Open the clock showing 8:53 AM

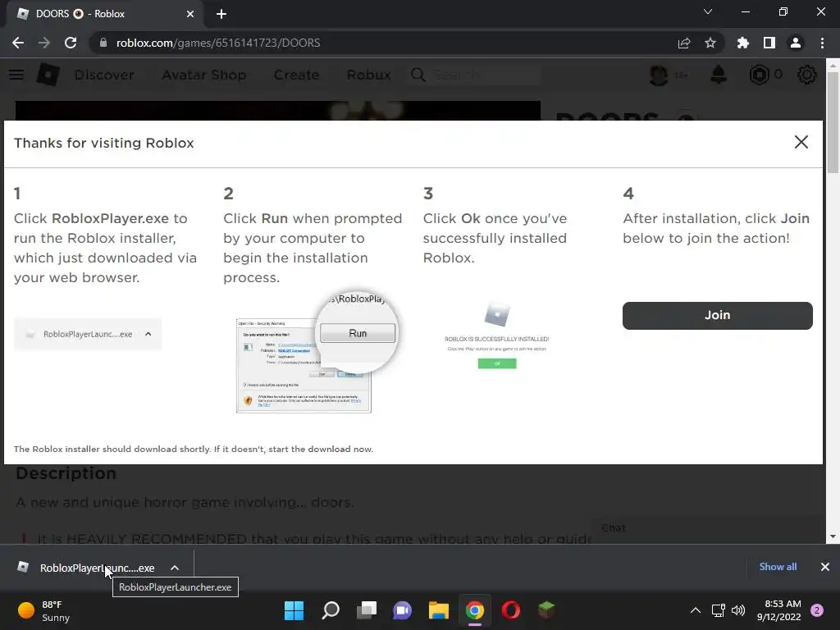click(x=778, y=610)
